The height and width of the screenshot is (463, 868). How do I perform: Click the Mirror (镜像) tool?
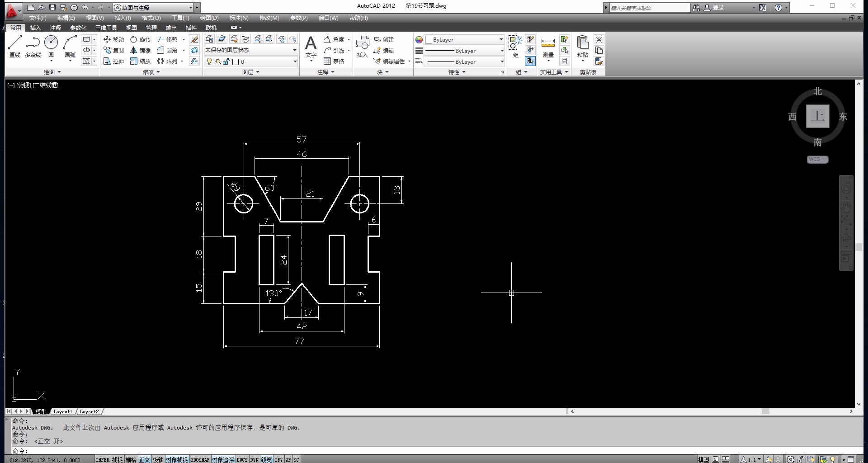coord(140,50)
